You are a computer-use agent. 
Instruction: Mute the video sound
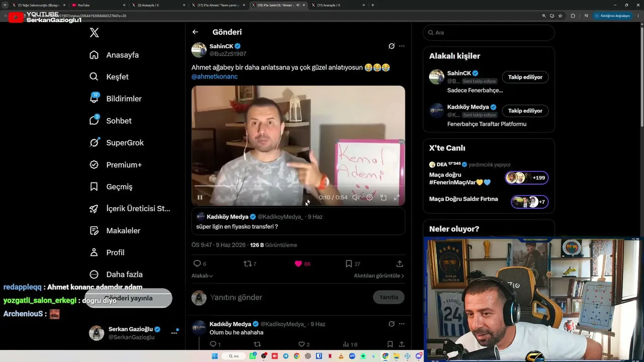coord(356,198)
